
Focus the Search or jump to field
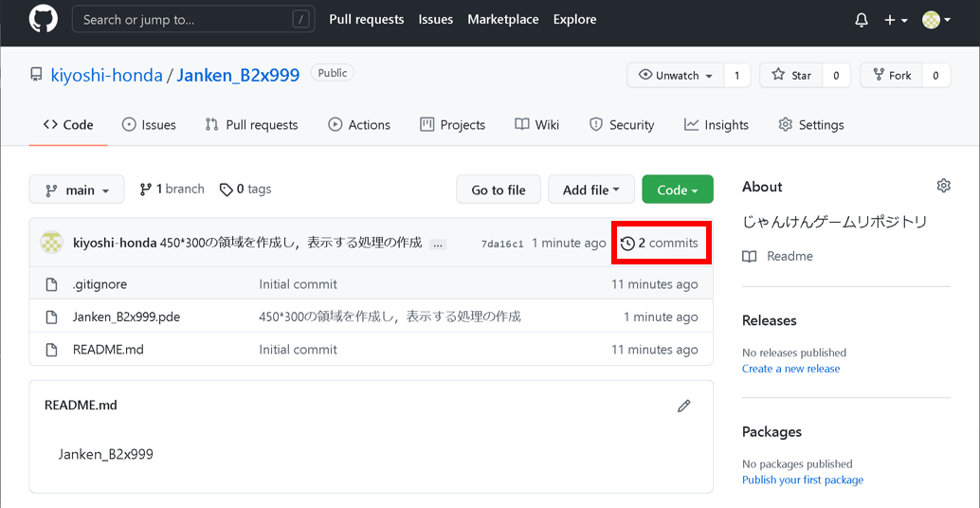[x=185, y=20]
